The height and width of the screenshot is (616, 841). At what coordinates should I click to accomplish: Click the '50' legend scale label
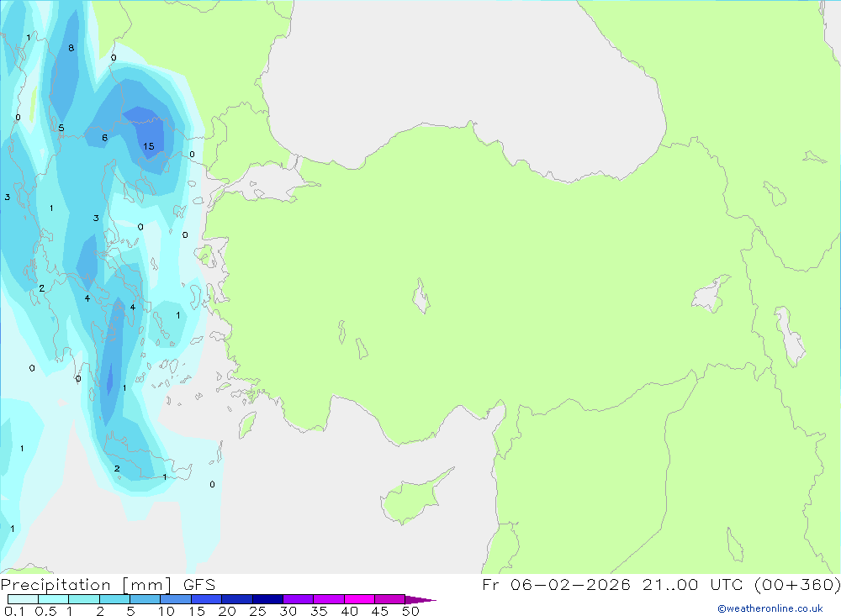[411, 611]
